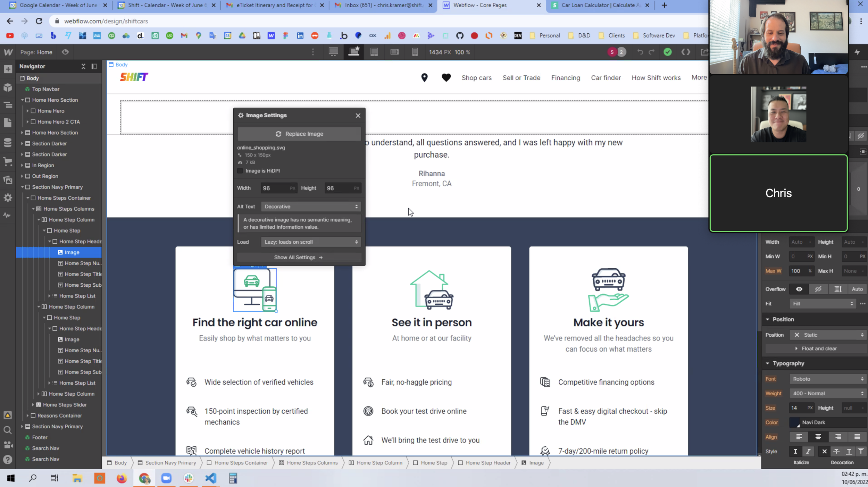Switch to mobile portrait breakpoint icon
This screenshot has height=487, width=868.
(415, 52)
